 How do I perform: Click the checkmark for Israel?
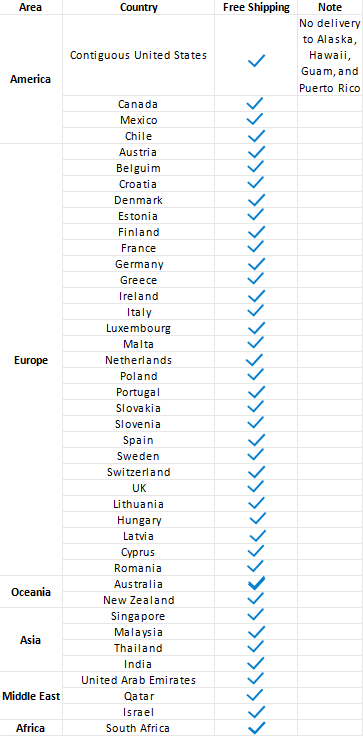tap(256, 712)
